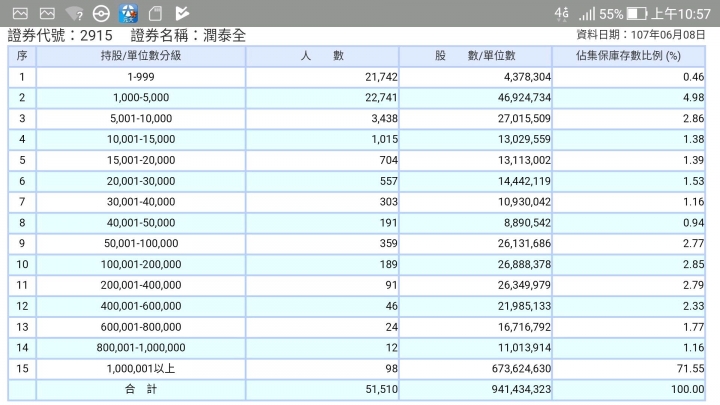Select the 4.98 percentage cell
The height and width of the screenshot is (405, 720).
point(629,98)
